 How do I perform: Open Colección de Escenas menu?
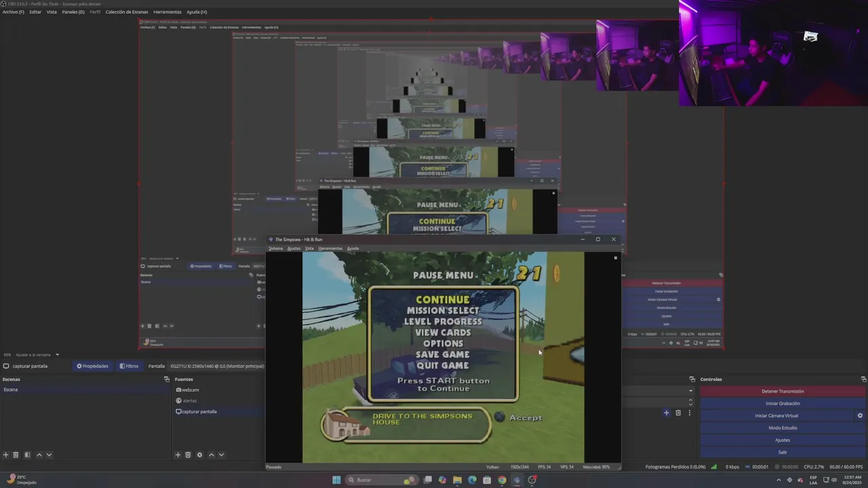click(x=127, y=12)
